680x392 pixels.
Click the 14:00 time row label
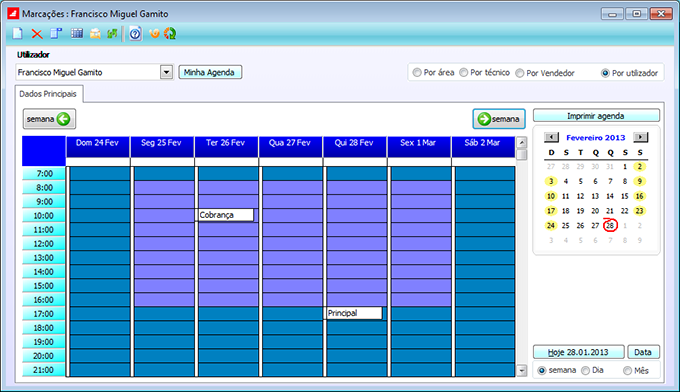click(44, 272)
